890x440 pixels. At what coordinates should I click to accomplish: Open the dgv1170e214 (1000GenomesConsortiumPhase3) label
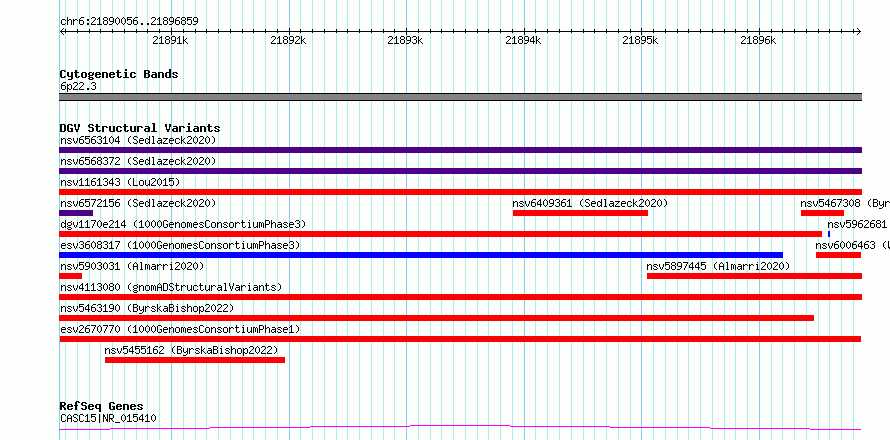point(183,224)
